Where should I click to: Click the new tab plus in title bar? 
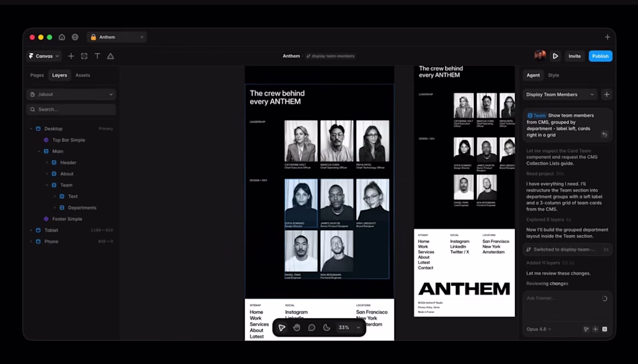(x=607, y=37)
